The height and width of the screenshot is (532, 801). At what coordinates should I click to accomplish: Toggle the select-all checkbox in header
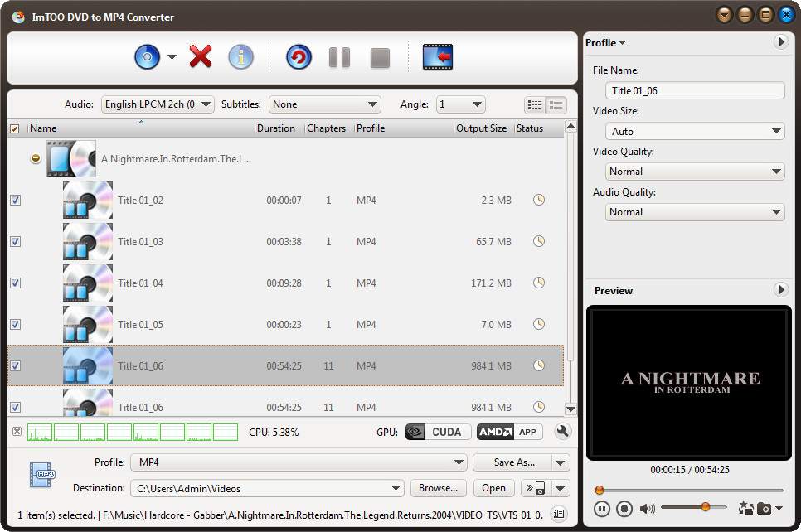15,128
